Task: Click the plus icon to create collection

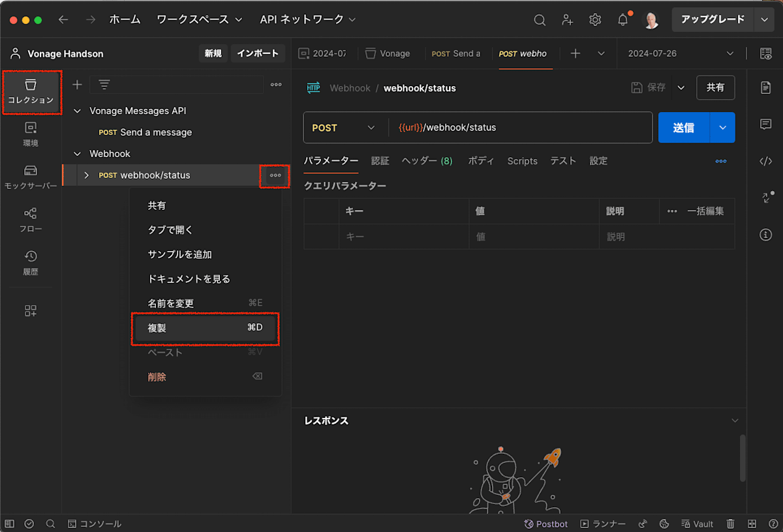Action: (77, 85)
